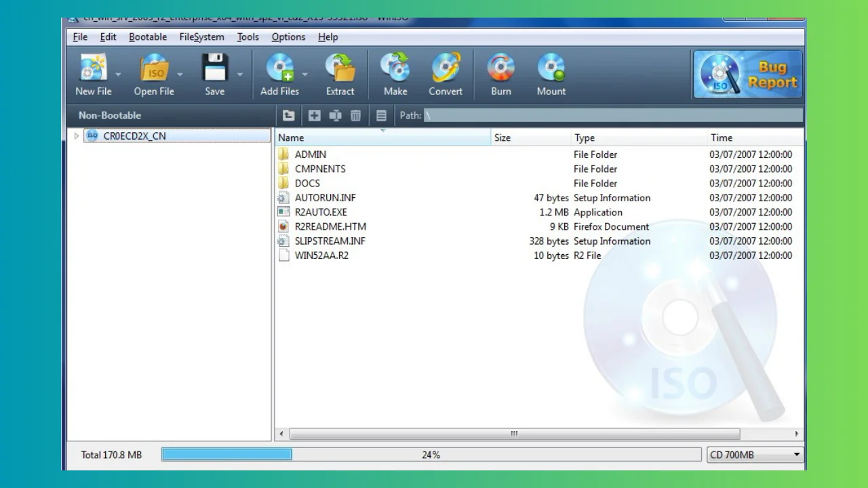Select the WIN52AA.R2 file name
The height and width of the screenshot is (488, 868).
point(321,256)
